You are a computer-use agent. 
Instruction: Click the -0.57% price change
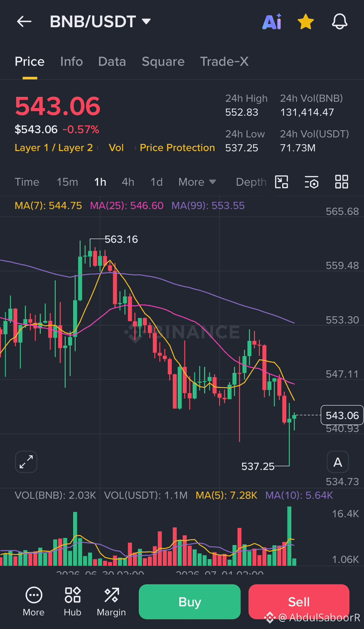tap(81, 129)
